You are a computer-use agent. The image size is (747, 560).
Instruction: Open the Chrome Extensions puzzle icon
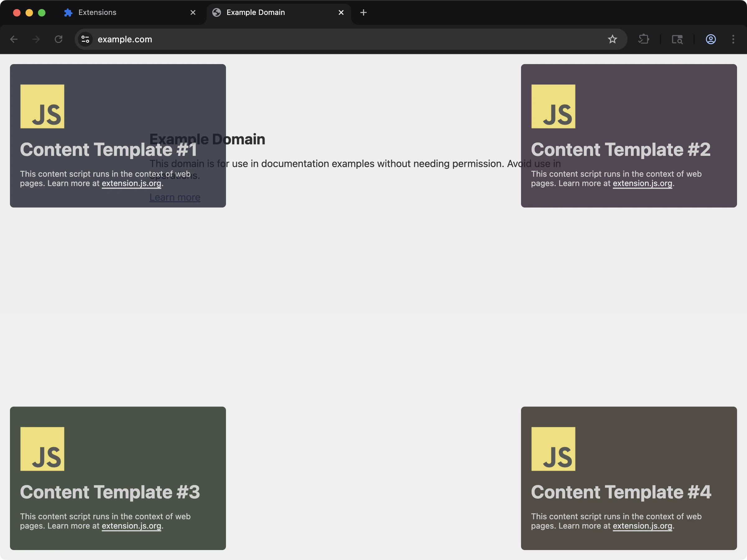[643, 39]
